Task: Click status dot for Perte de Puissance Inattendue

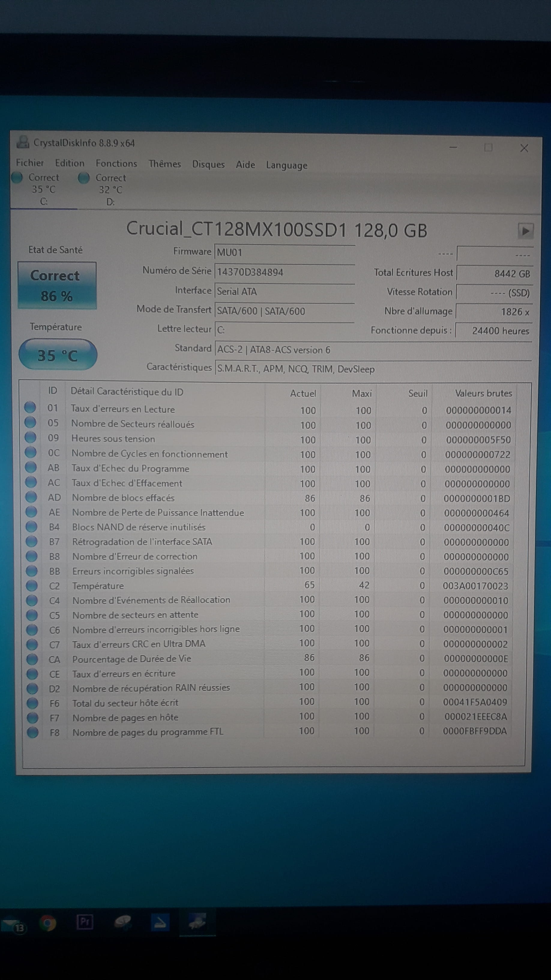Action: [31, 511]
